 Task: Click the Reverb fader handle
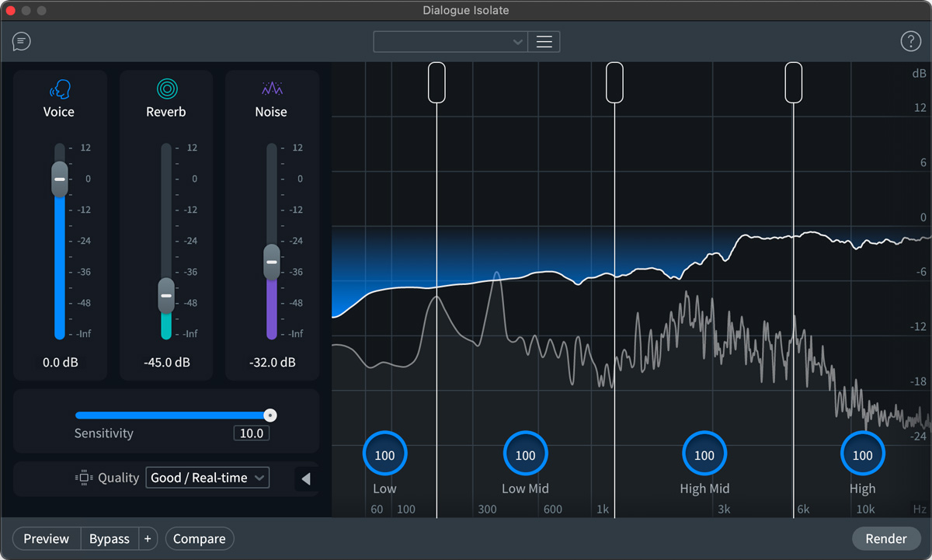point(165,296)
